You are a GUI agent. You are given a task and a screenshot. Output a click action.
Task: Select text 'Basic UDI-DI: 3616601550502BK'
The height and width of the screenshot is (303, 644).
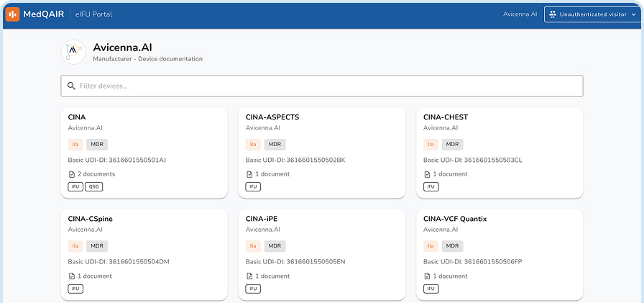click(295, 160)
